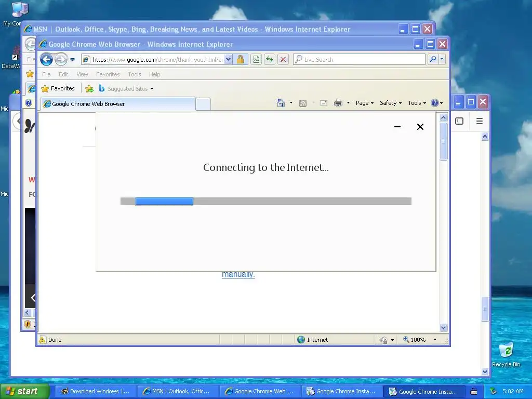This screenshot has width=532, height=399.
Task: Close the Connecting to the Internet dialog
Action: 420,127
